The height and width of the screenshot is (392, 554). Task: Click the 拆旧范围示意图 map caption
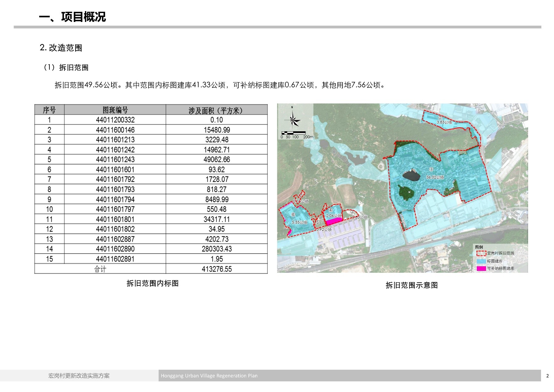[x=411, y=285]
